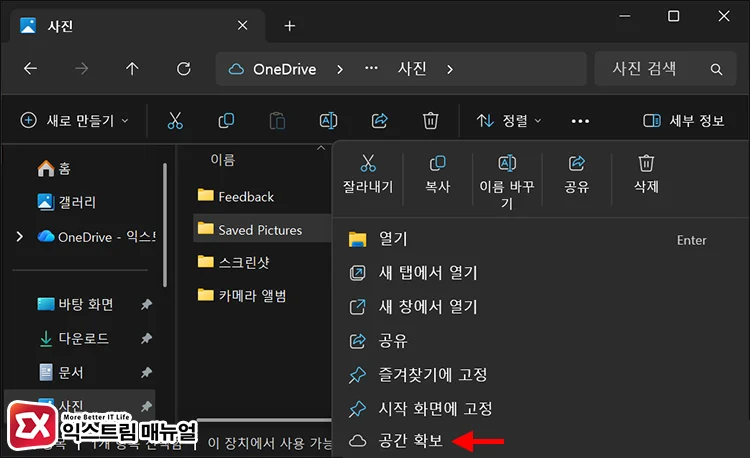Go back with the left arrow
Screen dimensions: 750x458
(x=31, y=69)
